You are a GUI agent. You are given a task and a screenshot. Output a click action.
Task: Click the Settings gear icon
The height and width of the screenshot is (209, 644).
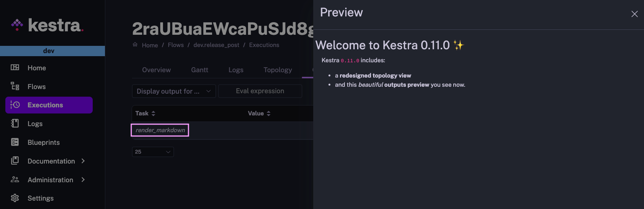(x=15, y=198)
